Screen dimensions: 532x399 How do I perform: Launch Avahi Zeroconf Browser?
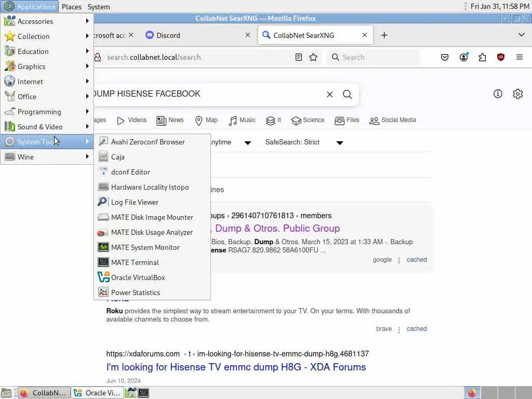pos(152,142)
